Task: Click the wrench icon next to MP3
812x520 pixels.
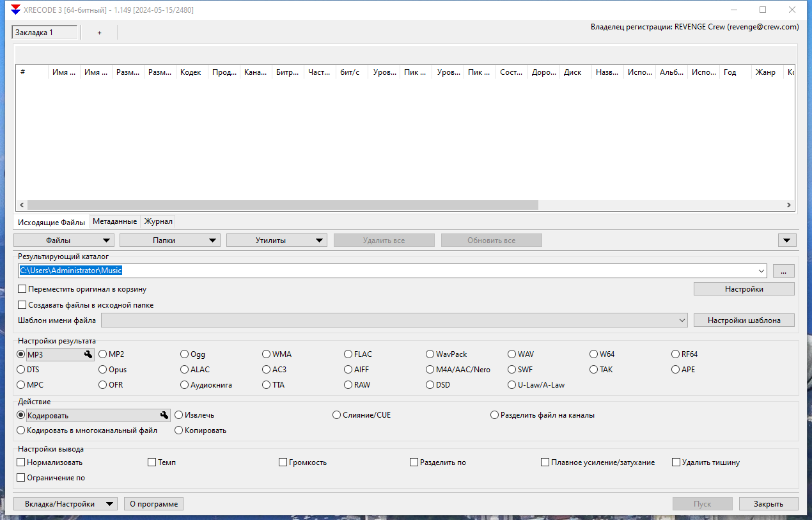Action: coord(88,354)
